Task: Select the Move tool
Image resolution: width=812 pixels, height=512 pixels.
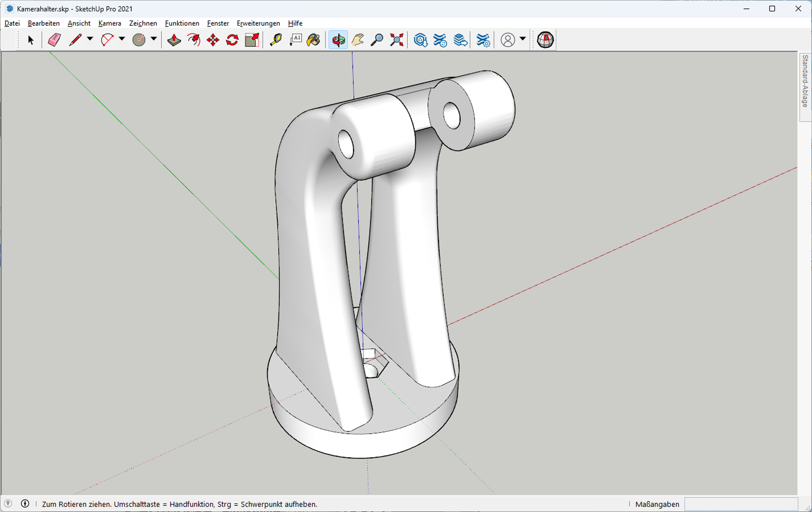Action: (x=213, y=40)
